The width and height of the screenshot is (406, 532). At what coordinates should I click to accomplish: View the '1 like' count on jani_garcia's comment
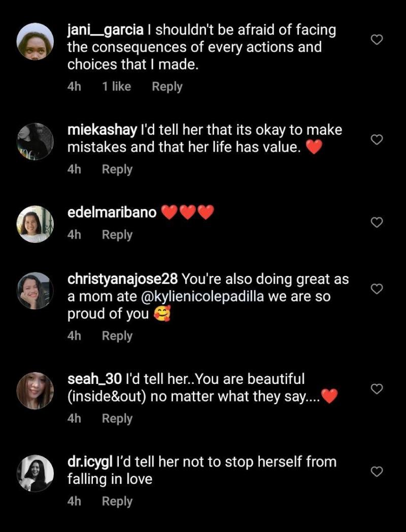click(116, 87)
